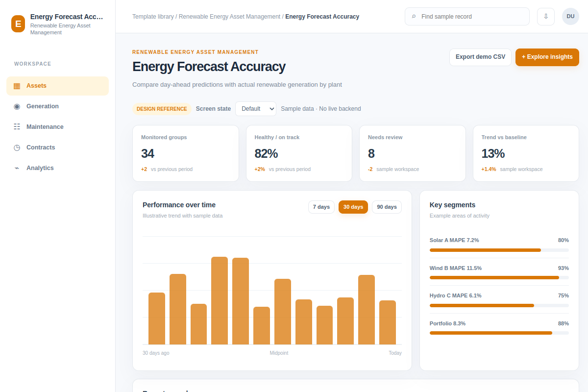Image resolution: width=588 pixels, height=392 pixels.
Task: Click the Explore insights button
Action: pyautogui.click(x=547, y=57)
